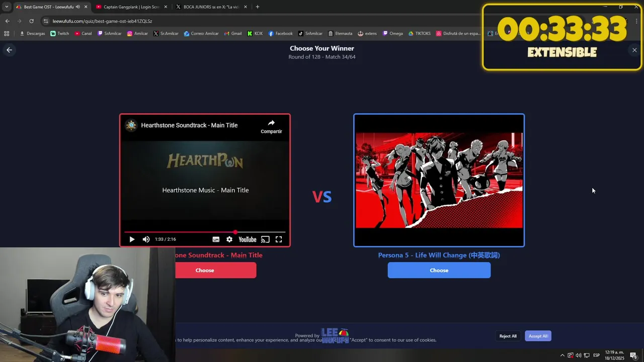644x362 pixels.
Task: Click Persona 5 - Life Will Change title
Action: (439, 255)
